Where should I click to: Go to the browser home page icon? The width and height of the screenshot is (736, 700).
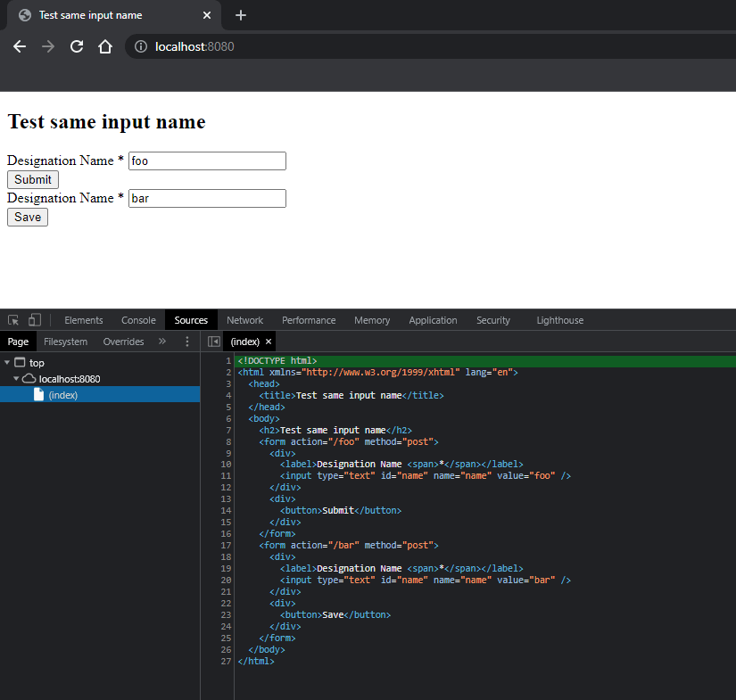pos(104,46)
